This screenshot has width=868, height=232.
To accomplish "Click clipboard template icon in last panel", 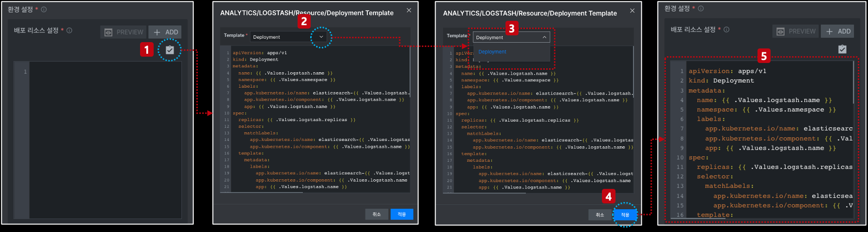I will tap(842, 49).
